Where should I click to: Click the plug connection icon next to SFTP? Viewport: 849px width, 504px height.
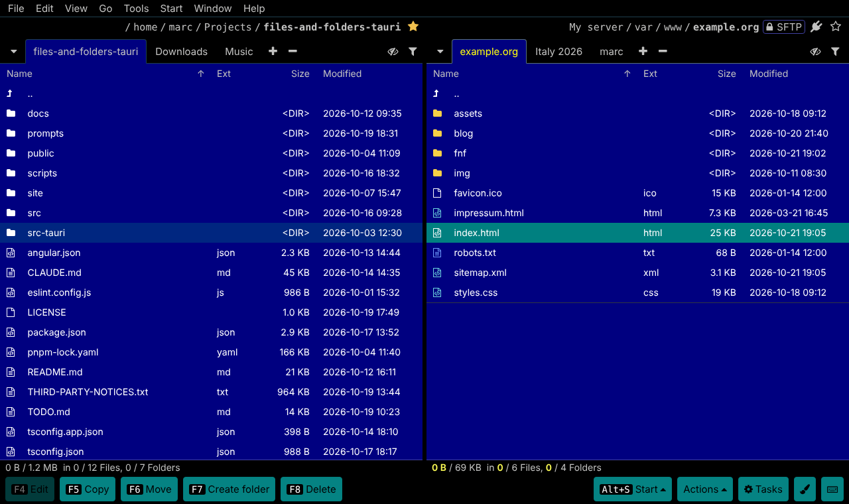[x=816, y=27]
